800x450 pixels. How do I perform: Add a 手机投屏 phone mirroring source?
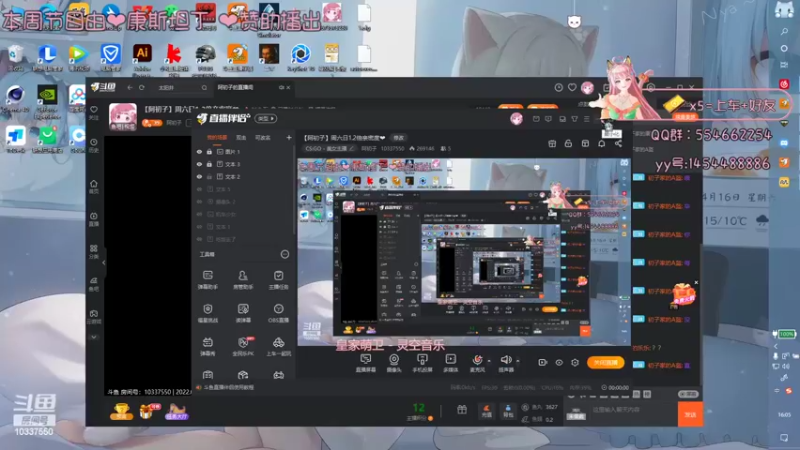(x=422, y=363)
